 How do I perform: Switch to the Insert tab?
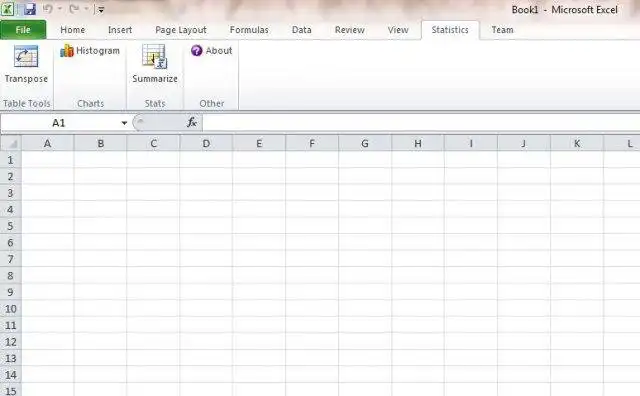click(120, 30)
